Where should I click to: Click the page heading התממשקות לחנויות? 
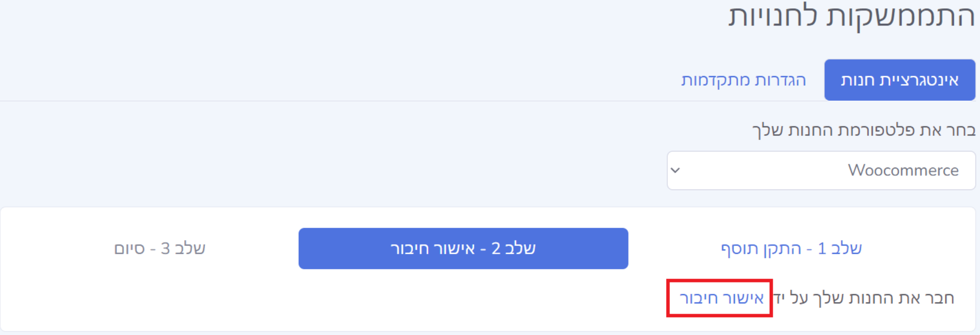pyautogui.click(x=851, y=16)
